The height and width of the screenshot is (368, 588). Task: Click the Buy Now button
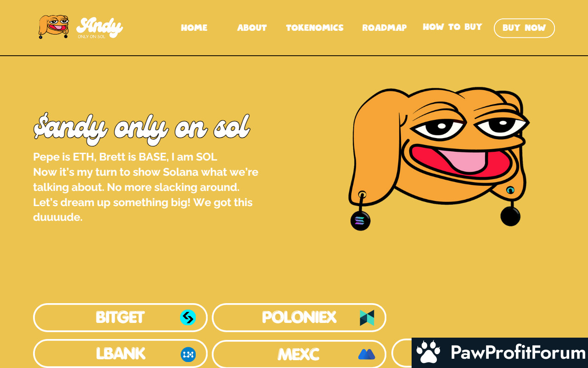coord(524,28)
